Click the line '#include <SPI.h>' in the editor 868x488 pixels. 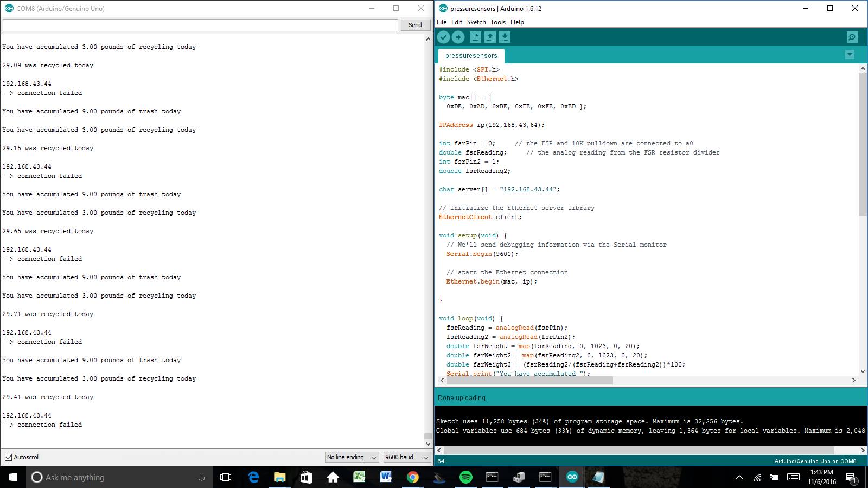469,69
